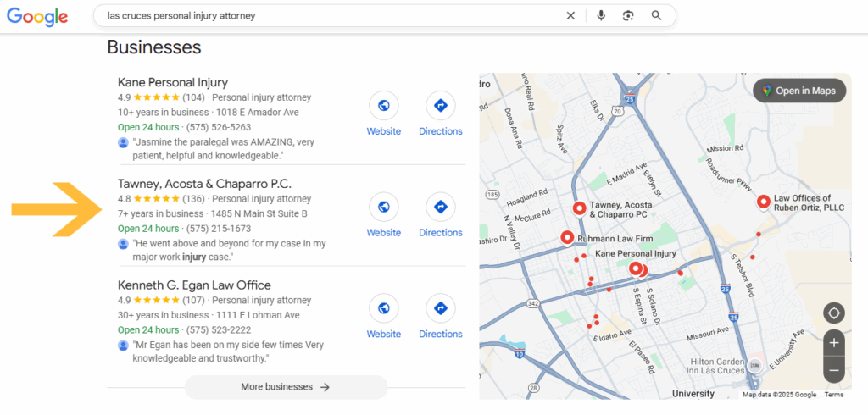The width and height of the screenshot is (868, 415).
Task: Click the Businesses section heading
Action: (154, 47)
